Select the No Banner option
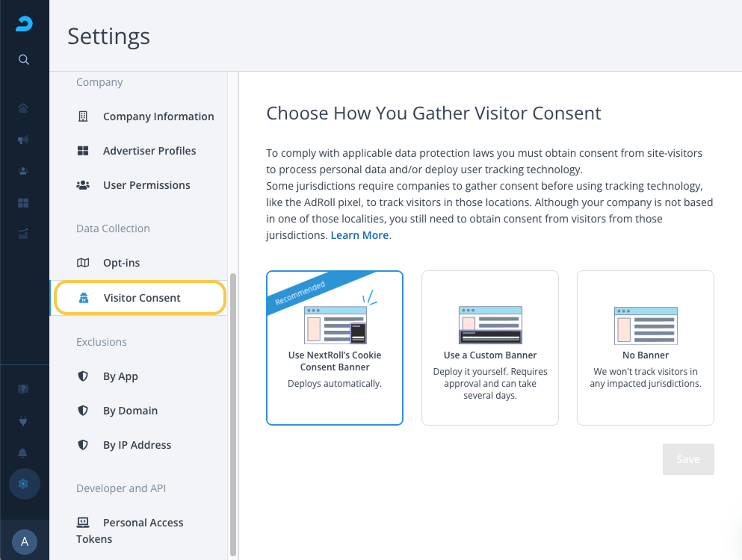742x560 pixels. point(646,348)
